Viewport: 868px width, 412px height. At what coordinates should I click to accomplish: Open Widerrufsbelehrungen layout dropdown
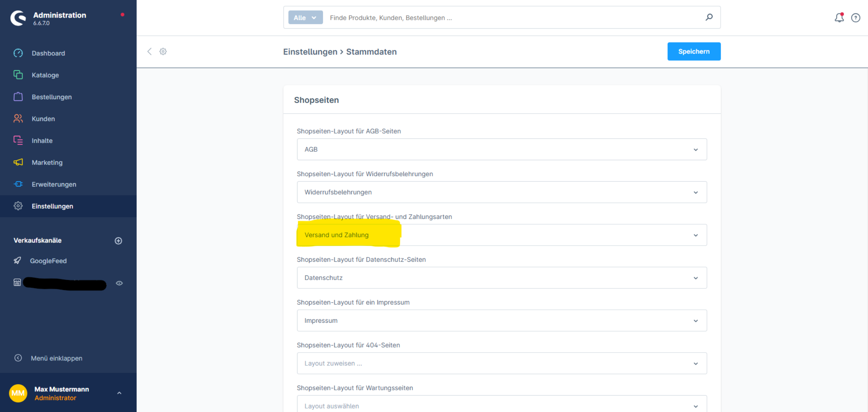click(x=501, y=192)
